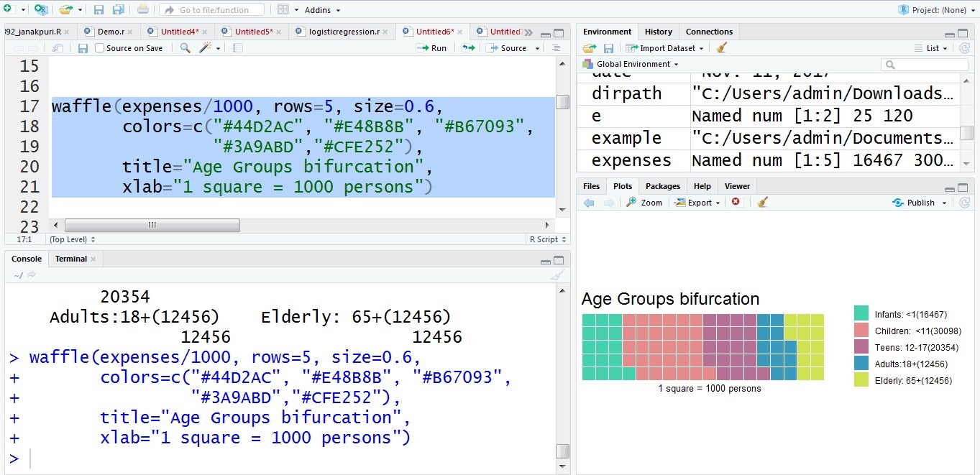980x475 pixels.
Task: Save the script via editor toolbar disk icon
Action: 83,48
